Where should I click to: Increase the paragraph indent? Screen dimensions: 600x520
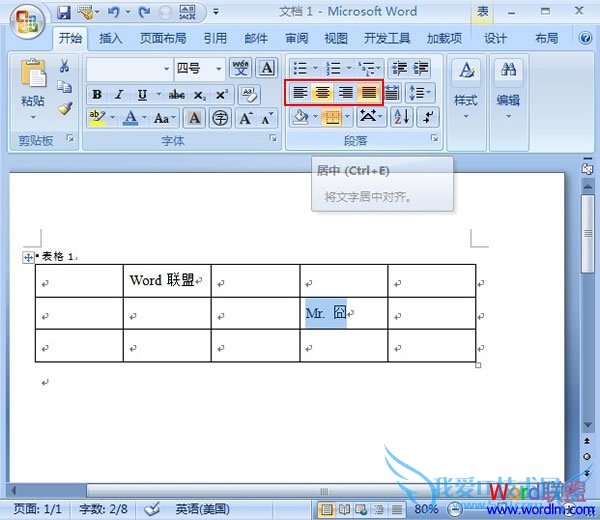(x=421, y=68)
